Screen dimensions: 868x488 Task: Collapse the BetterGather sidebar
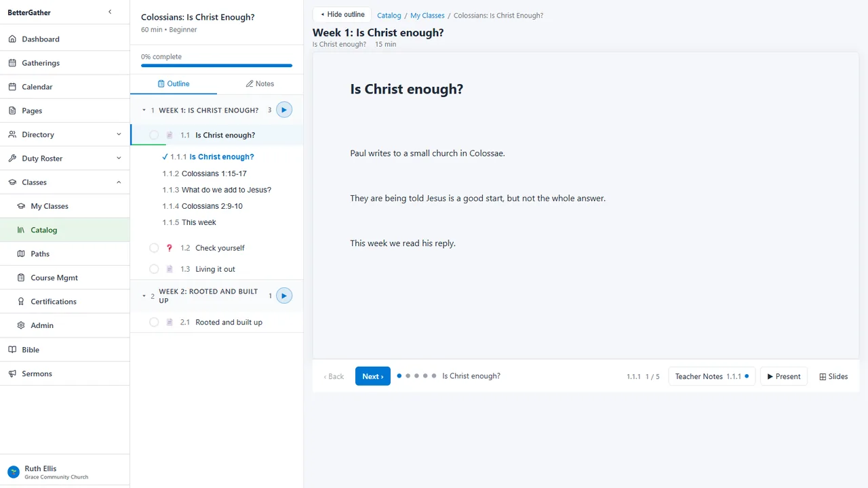pyautogui.click(x=110, y=12)
